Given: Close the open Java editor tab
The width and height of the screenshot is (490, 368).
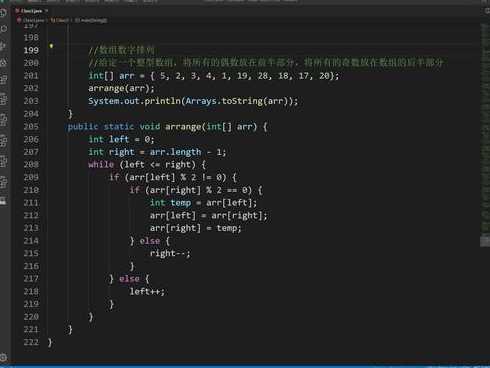Looking at the screenshot, I should [47, 11].
